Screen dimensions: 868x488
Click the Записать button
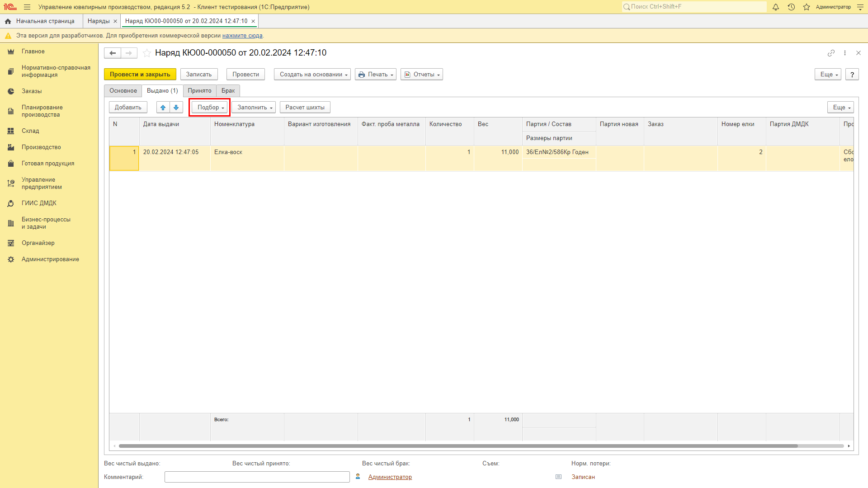click(199, 75)
